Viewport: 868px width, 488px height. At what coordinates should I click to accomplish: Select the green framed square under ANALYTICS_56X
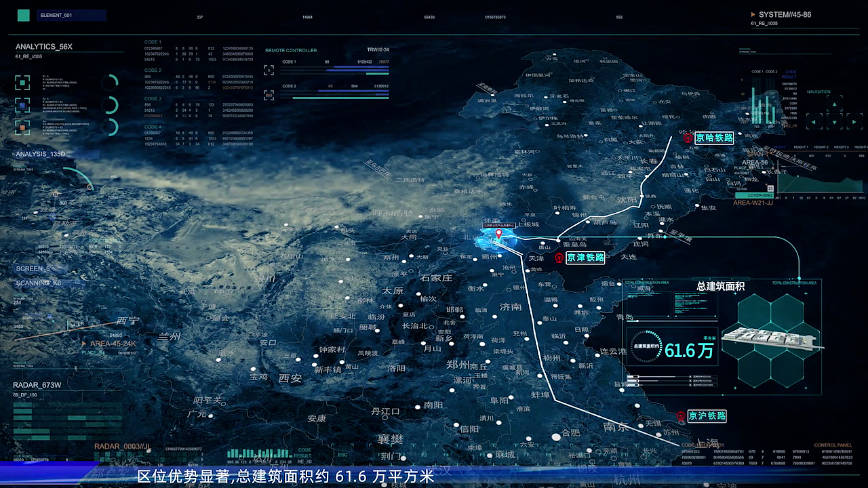coord(23,83)
